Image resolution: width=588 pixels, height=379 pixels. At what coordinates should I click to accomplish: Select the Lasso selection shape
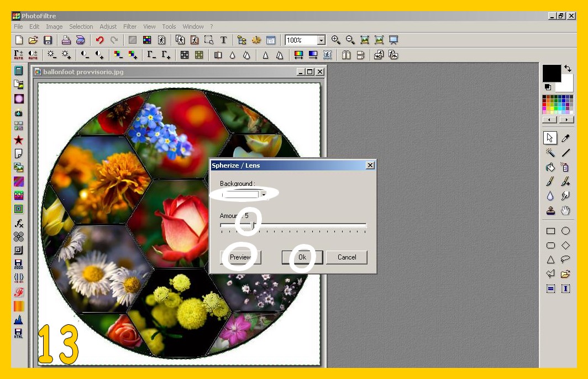click(x=565, y=259)
